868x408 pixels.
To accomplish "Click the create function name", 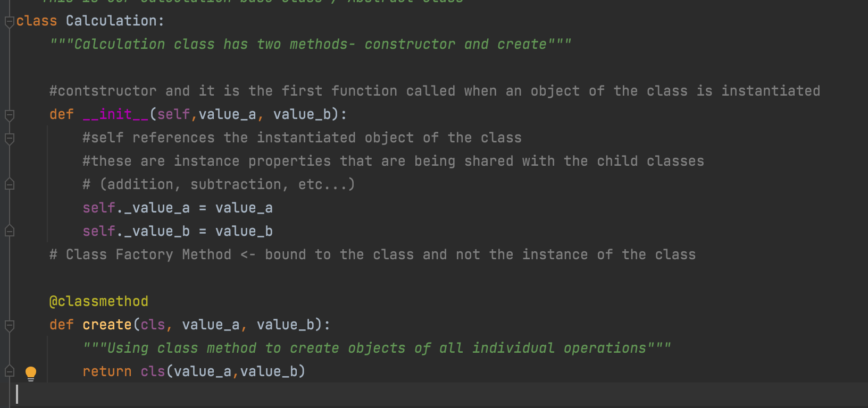I will pos(107,325).
